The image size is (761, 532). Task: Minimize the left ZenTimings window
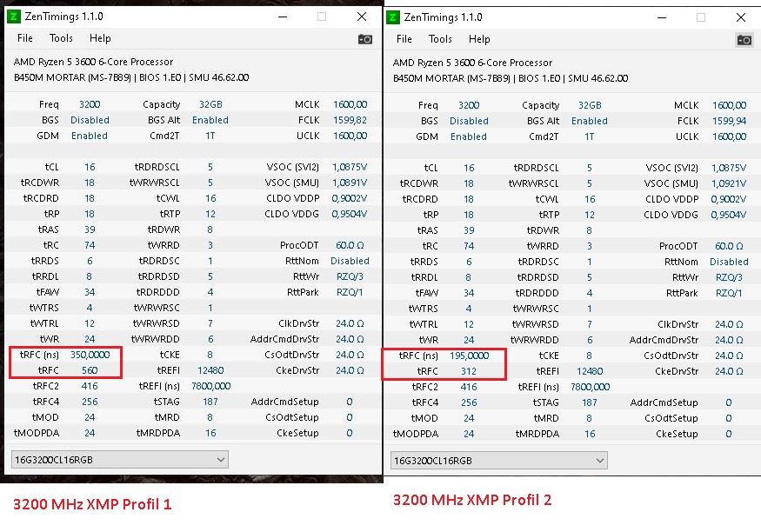tap(284, 16)
